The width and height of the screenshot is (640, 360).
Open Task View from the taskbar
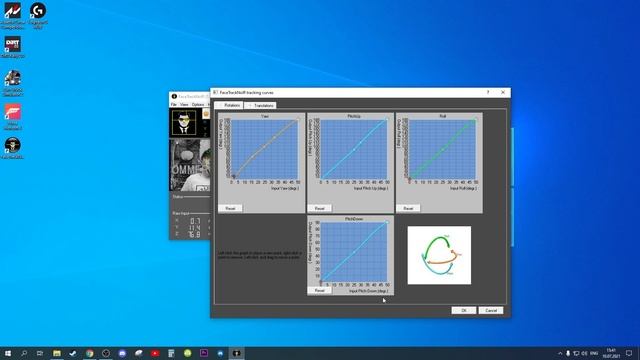40,353
